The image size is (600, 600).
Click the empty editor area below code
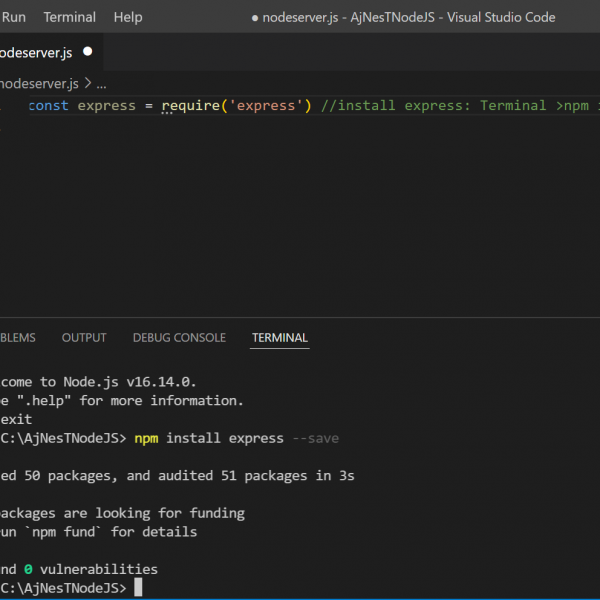300,220
